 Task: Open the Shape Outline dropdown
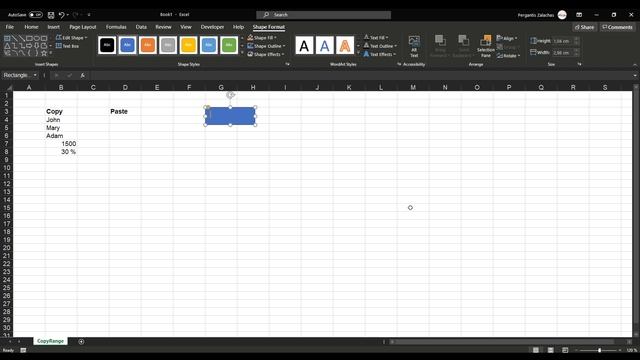266,46
